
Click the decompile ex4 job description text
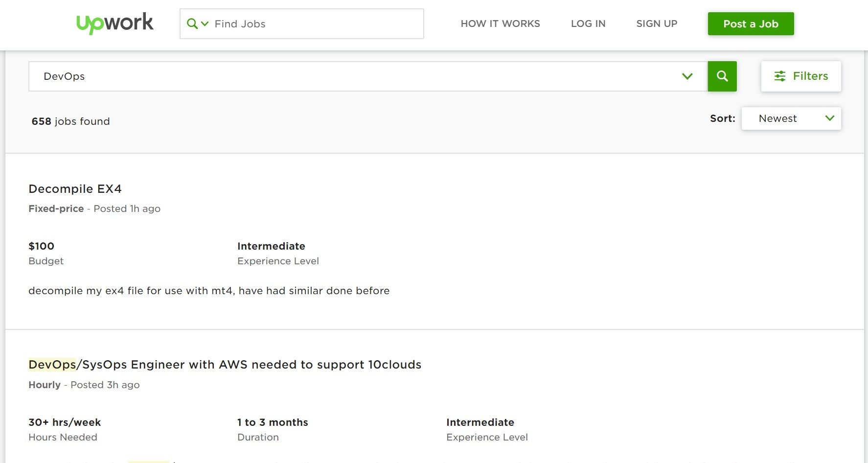209,291
